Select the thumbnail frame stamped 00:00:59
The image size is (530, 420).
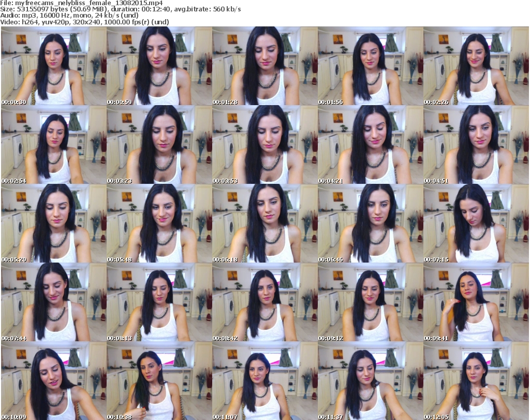coord(159,66)
